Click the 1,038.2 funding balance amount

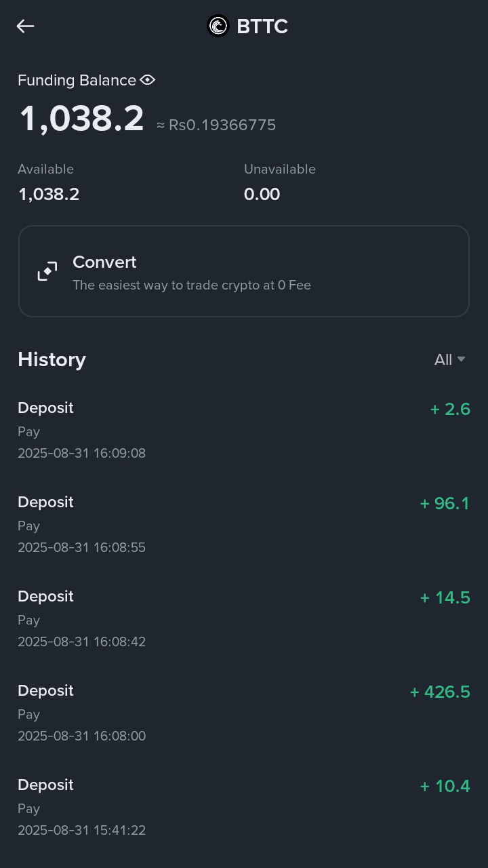tap(81, 119)
